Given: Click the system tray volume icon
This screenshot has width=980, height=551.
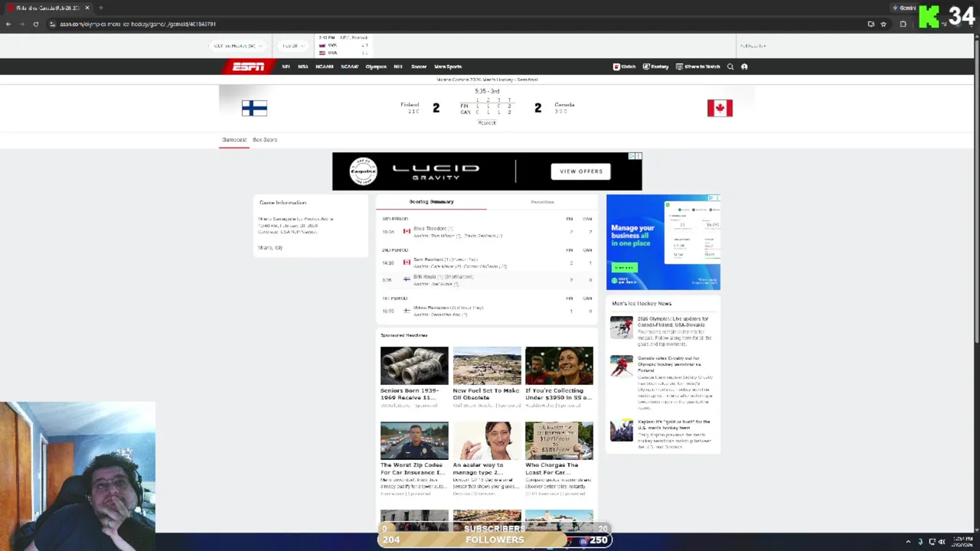Looking at the screenshot, I should click(941, 542).
